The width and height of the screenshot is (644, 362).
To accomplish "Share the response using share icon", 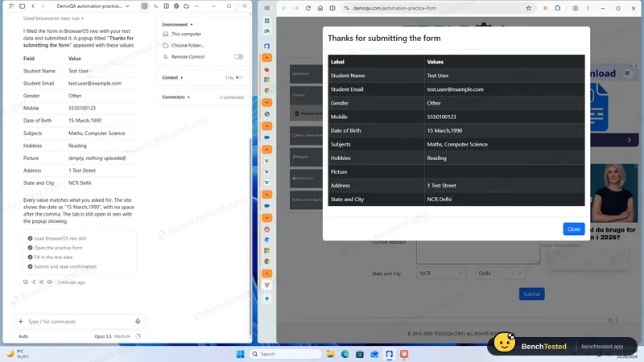I will click(x=33, y=282).
